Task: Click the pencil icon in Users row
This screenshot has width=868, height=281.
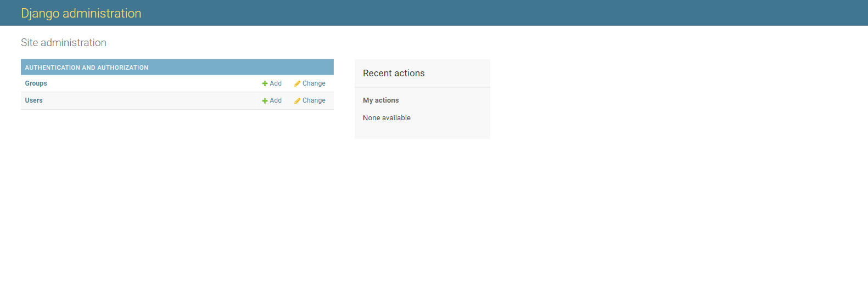Action: tap(297, 101)
